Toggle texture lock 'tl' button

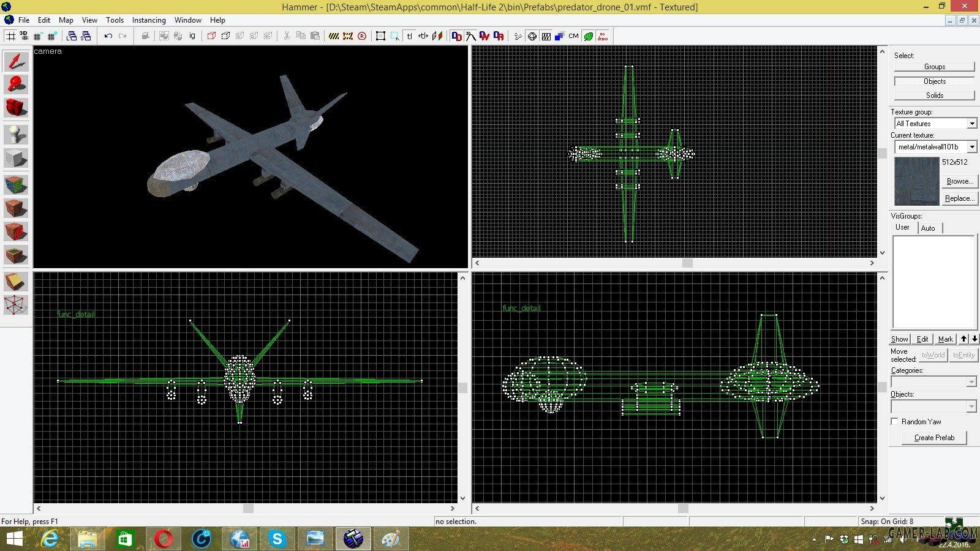click(x=409, y=36)
